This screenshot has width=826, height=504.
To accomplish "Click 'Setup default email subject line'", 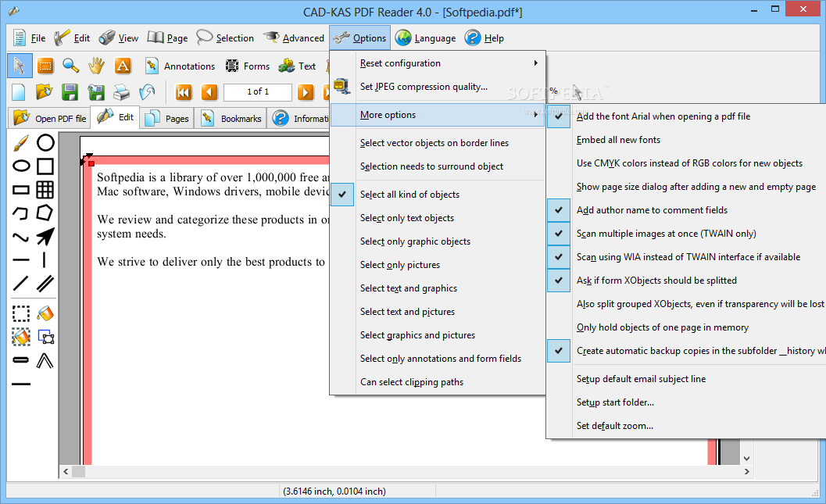I will 686,379.
